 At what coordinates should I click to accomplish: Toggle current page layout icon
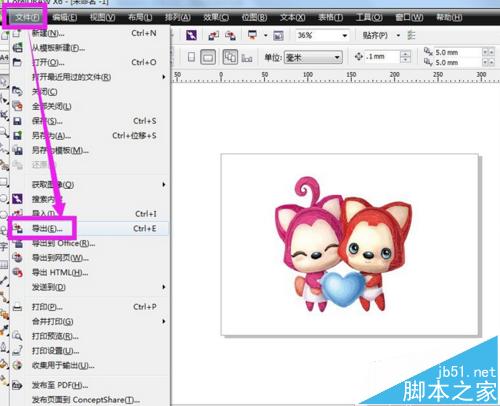247,58
